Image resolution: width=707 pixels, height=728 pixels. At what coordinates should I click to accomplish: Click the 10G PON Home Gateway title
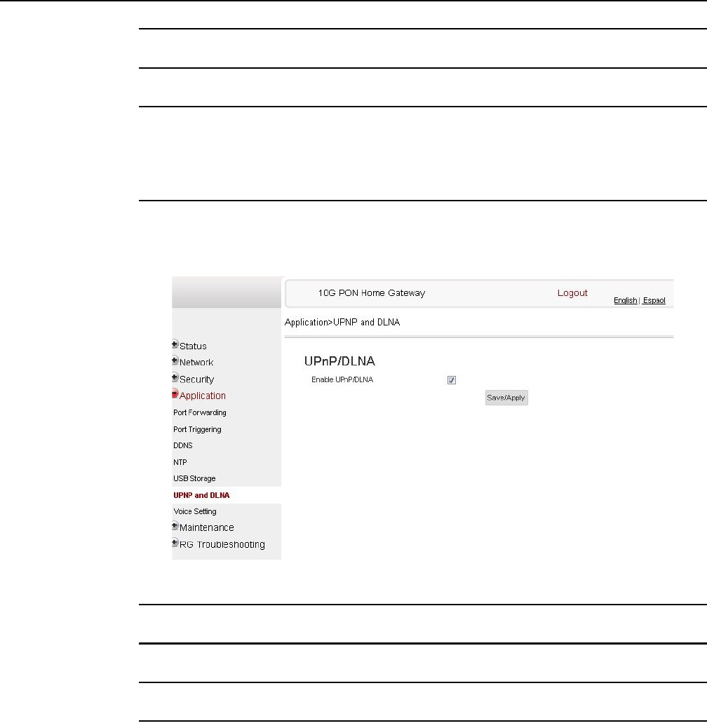371,293
